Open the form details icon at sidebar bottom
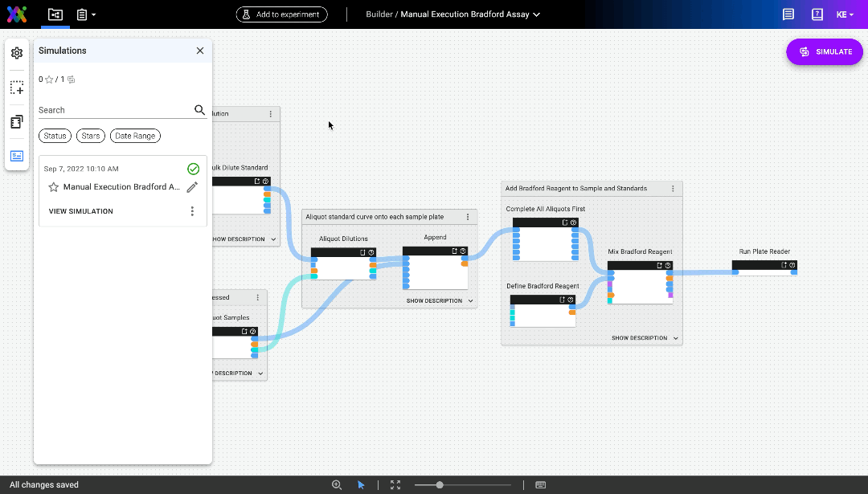 [x=16, y=156]
